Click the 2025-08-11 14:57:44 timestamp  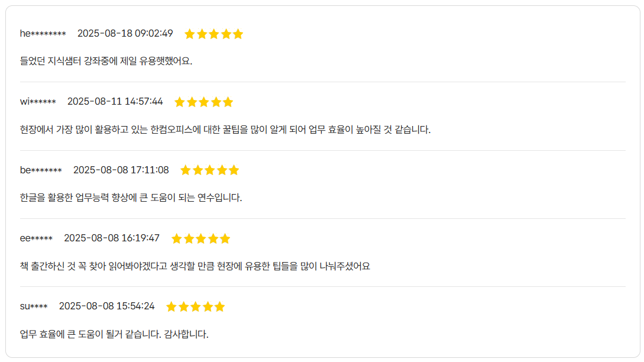click(x=115, y=102)
